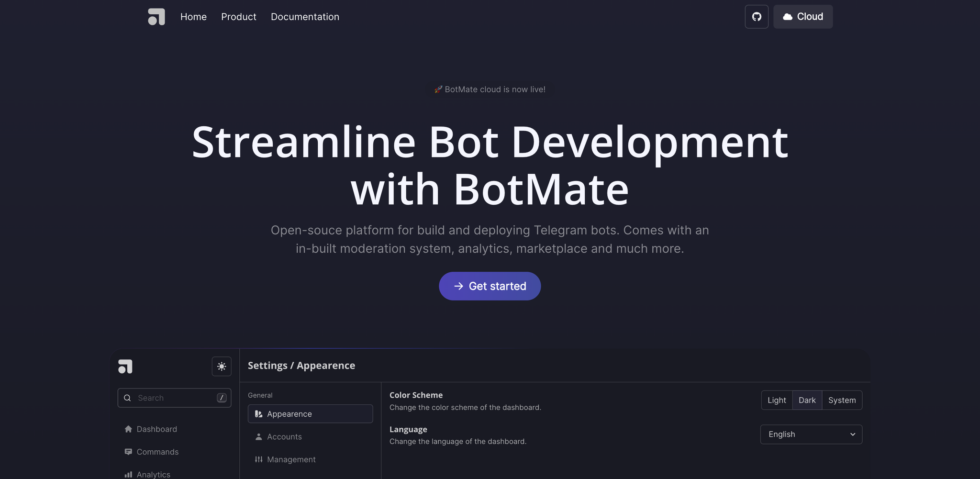Click the Commands chat-bubble icon
This screenshot has width=980, height=479.
128,451
